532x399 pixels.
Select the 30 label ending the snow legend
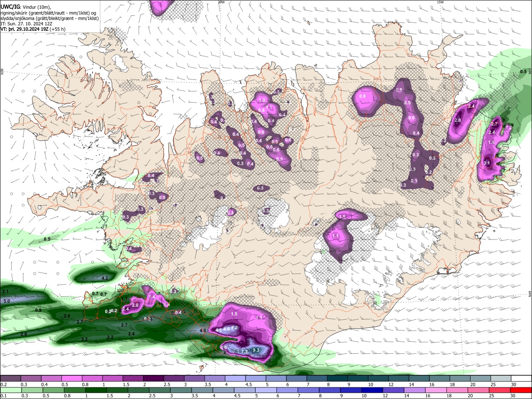click(514, 384)
